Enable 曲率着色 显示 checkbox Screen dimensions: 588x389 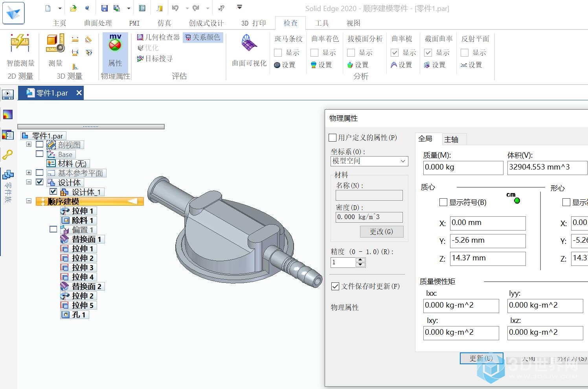pyautogui.click(x=314, y=53)
